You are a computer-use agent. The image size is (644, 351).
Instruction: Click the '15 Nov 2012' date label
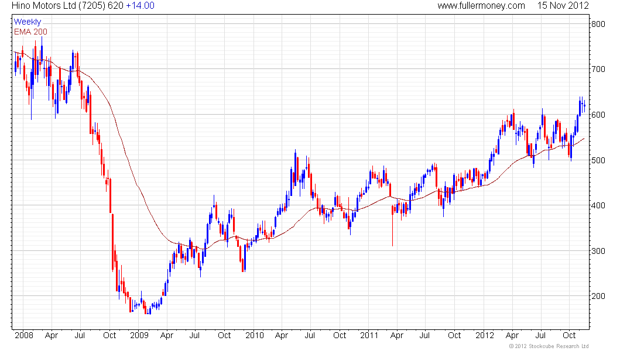563,6
